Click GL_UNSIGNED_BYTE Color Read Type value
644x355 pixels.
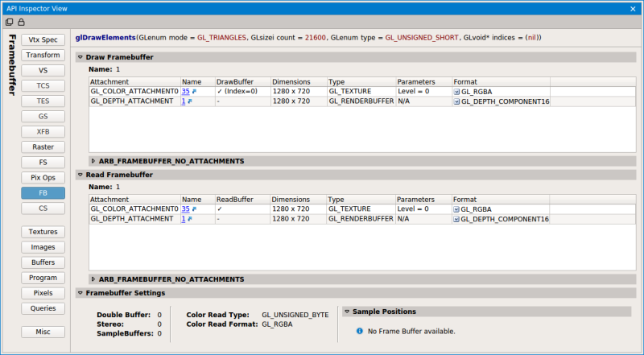point(295,315)
